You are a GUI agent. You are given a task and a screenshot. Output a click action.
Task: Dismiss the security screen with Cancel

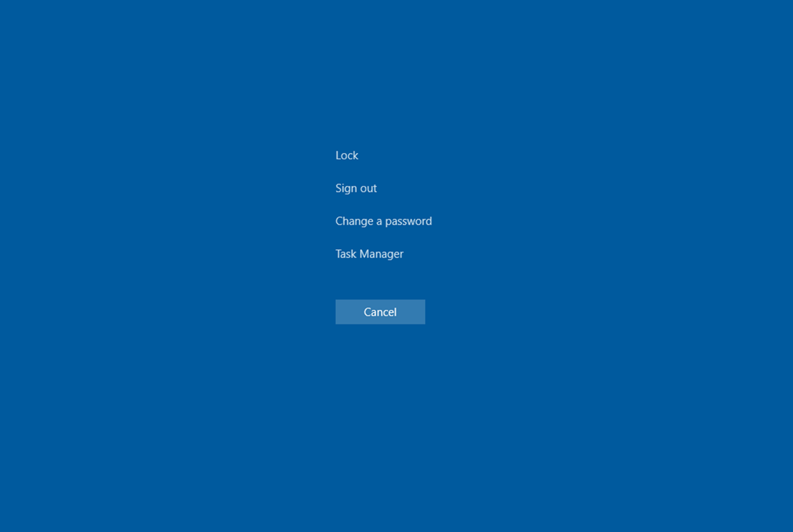click(x=380, y=312)
